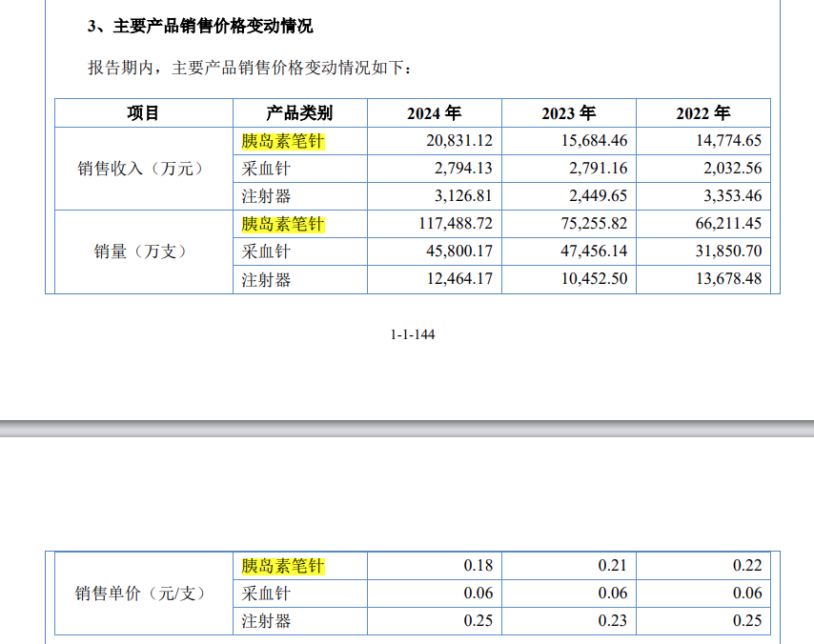The image size is (814, 644).
Task: Click the unit price value 0.18
Action: (478, 566)
